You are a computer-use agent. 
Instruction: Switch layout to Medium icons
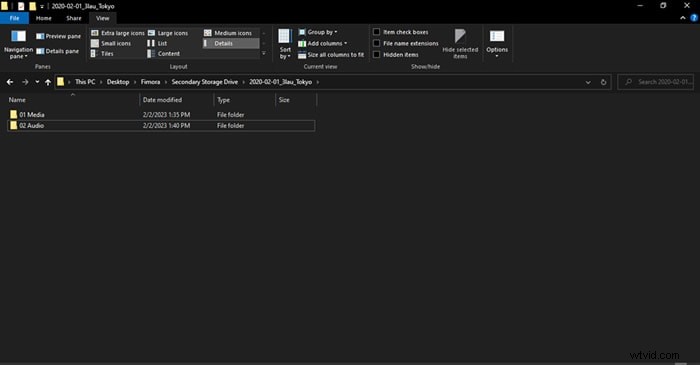click(228, 33)
